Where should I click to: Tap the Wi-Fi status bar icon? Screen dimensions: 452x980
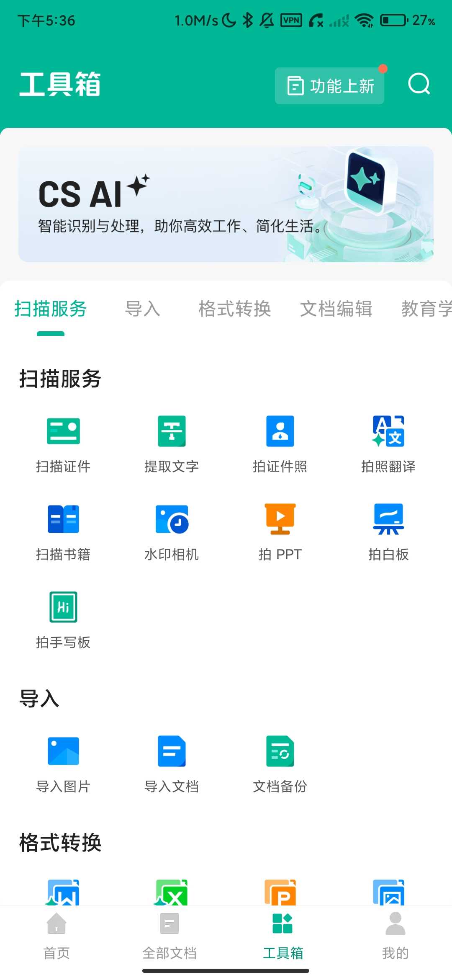click(364, 20)
